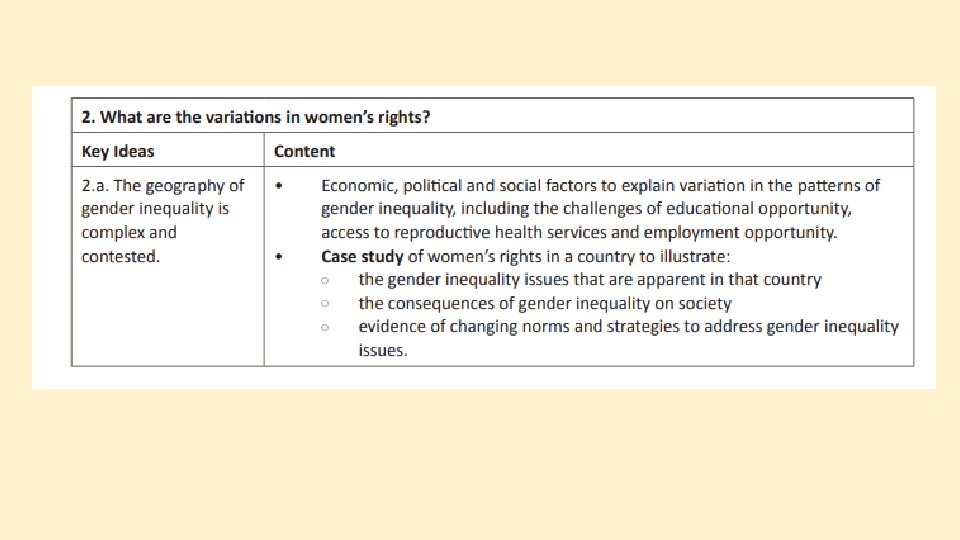Click the circle bullet beside "evidence of changing norms"
This screenshot has width=960, height=540.
point(326,327)
